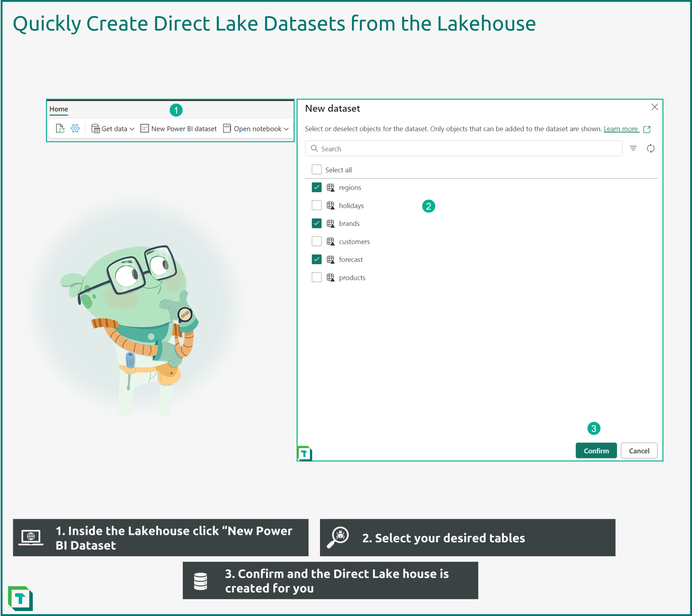The image size is (692, 616).
Task: Open the Learn more link
Action: click(x=621, y=129)
